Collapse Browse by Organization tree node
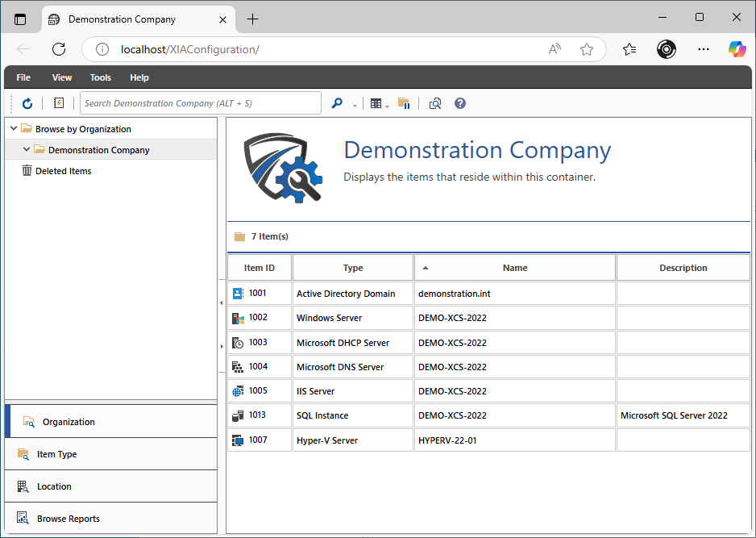 tap(14, 128)
